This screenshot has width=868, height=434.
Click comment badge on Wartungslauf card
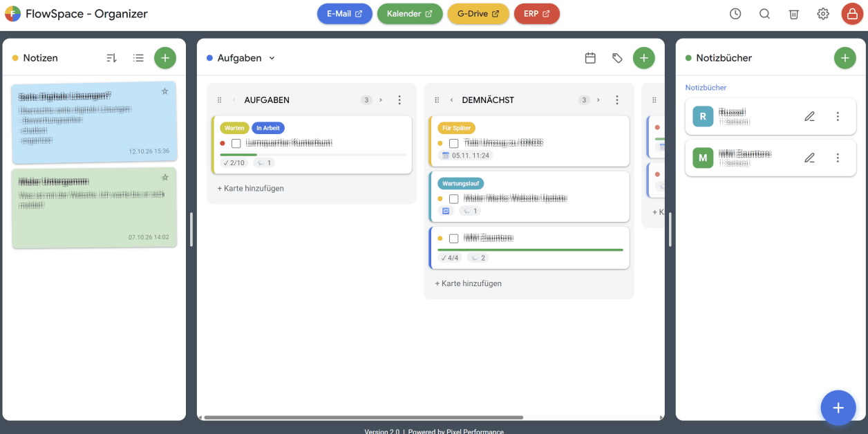pos(469,211)
